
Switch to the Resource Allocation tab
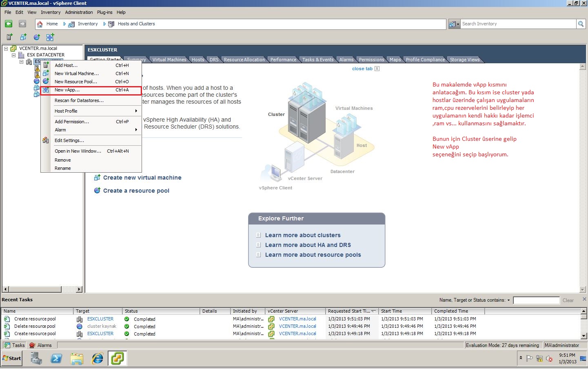point(244,60)
